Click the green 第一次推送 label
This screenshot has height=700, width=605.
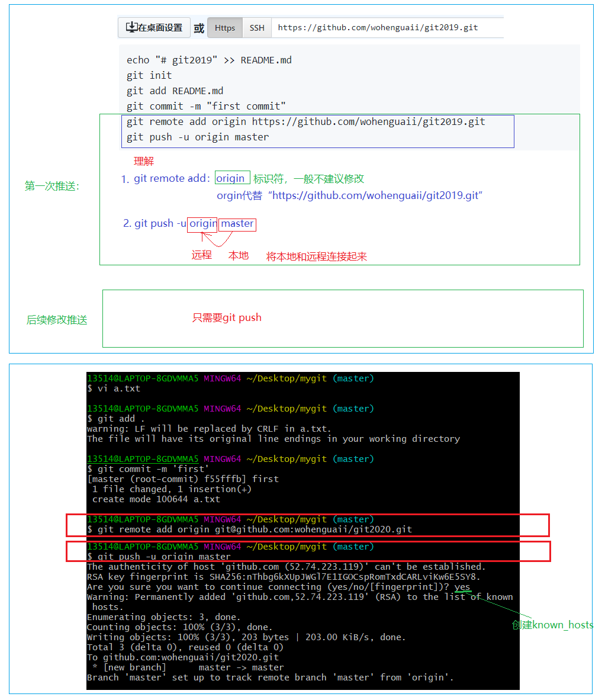(x=52, y=186)
